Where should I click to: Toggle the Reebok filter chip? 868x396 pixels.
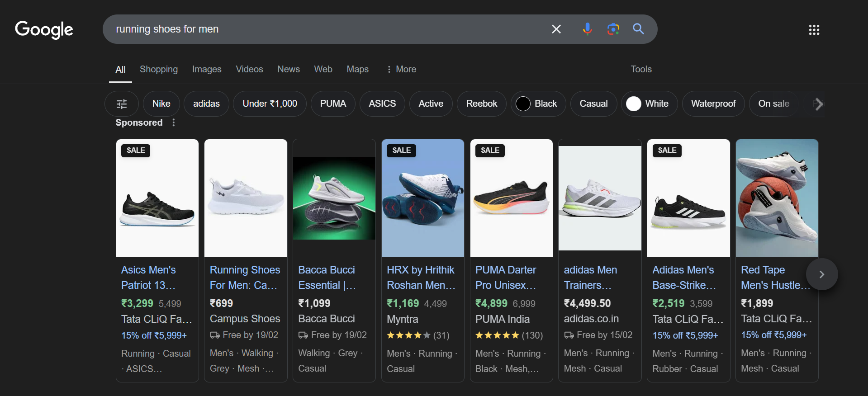coord(481,104)
